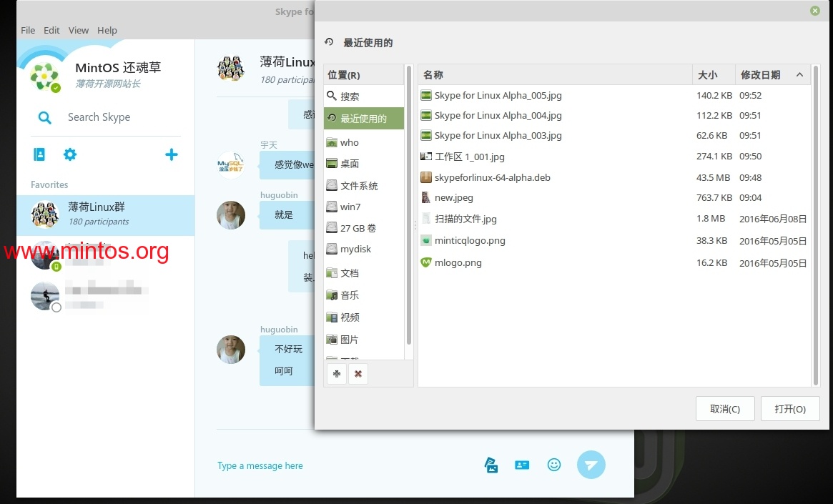Click the send contact card icon
833x504 pixels.
click(x=522, y=465)
